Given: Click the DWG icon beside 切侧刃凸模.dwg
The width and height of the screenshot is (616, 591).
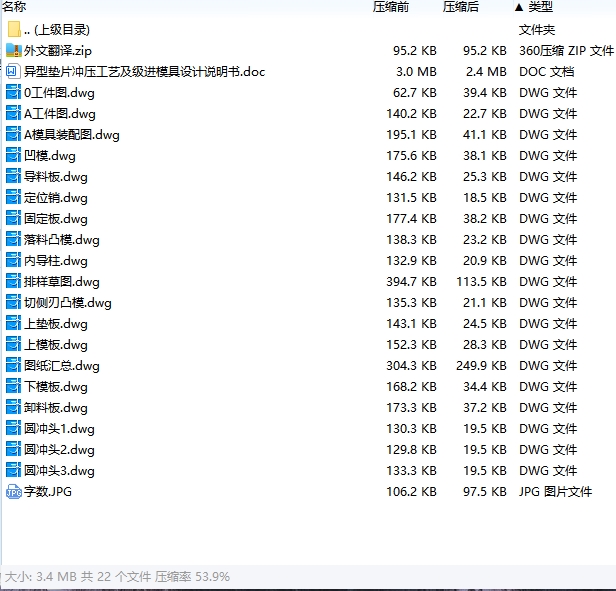Looking at the screenshot, I should pyautogui.click(x=13, y=303).
